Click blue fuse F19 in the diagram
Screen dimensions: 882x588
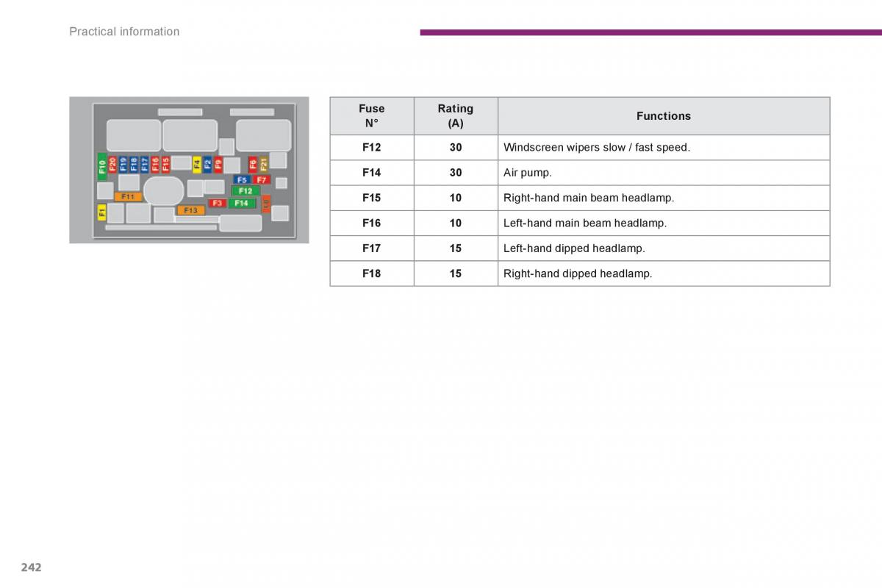coord(123,165)
